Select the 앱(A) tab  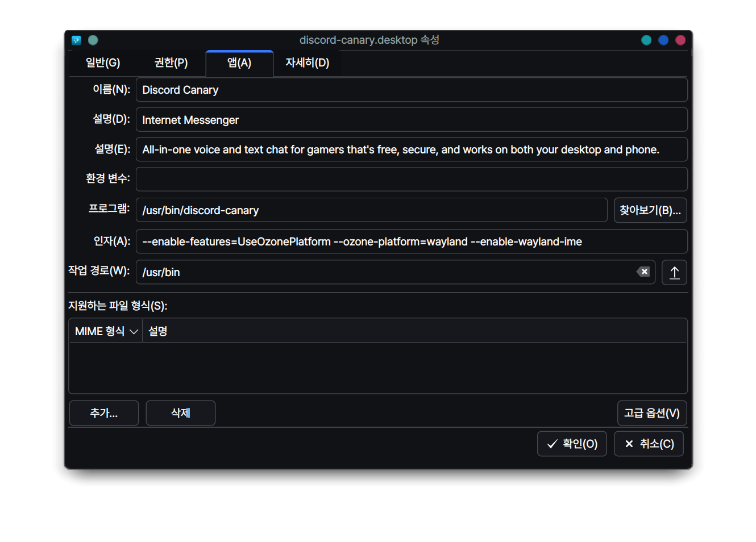tap(239, 63)
